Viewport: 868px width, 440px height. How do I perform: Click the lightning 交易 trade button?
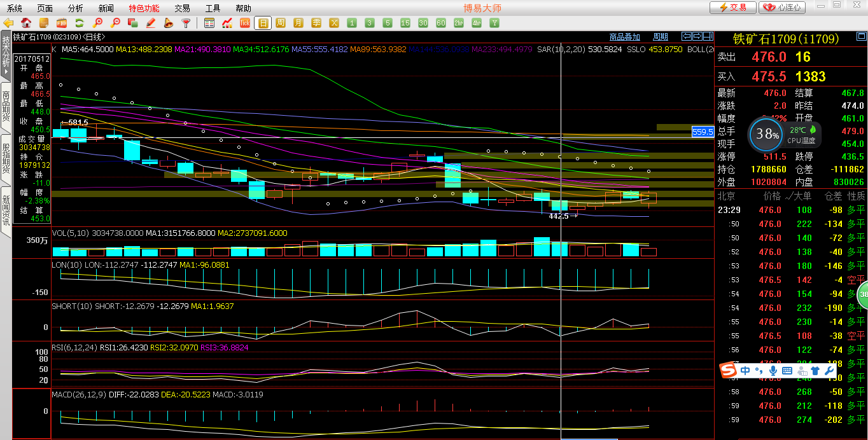pyautogui.click(x=733, y=8)
